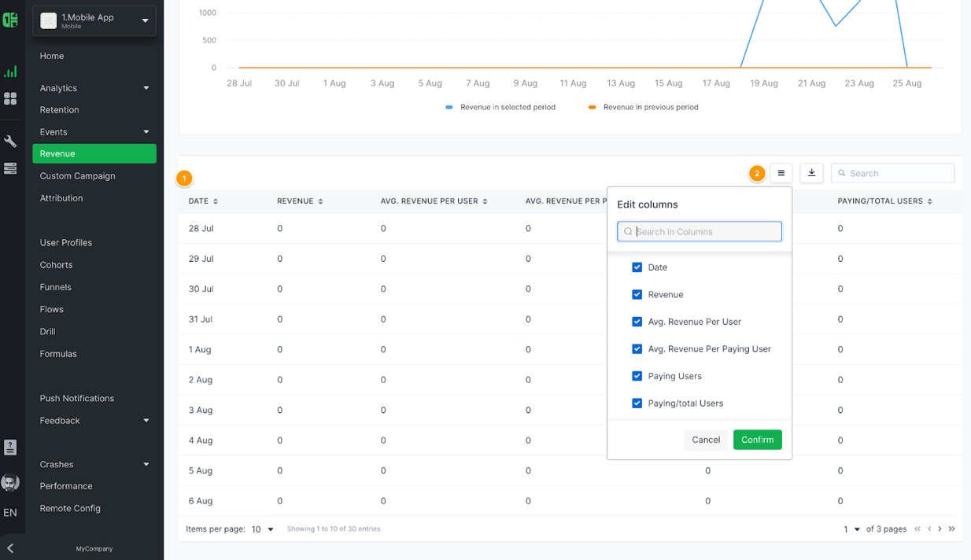Toggle the Avg. Revenue Per User checkbox
This screenshot has height=560, width=971.
click(x=637, y=322)
